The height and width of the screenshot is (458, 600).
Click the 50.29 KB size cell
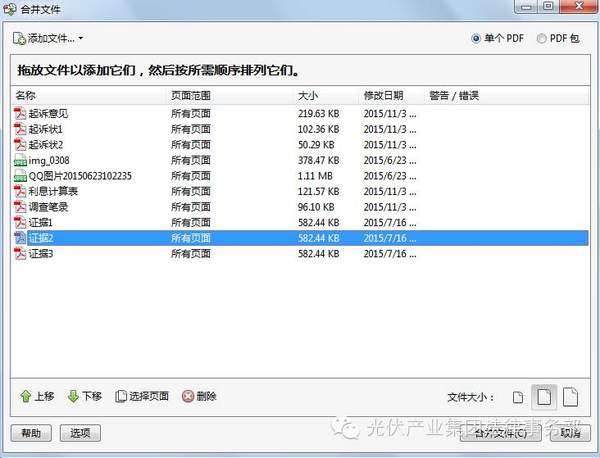(316, 145)
